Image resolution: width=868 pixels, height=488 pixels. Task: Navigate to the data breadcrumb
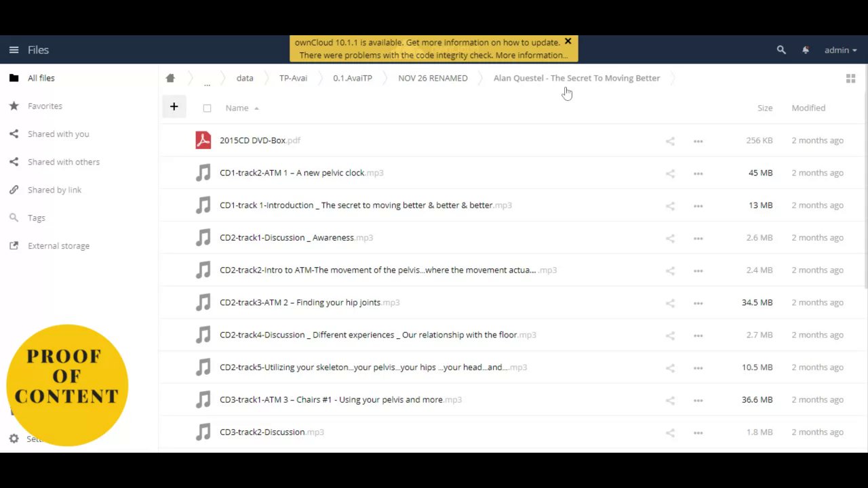point(245,78)
